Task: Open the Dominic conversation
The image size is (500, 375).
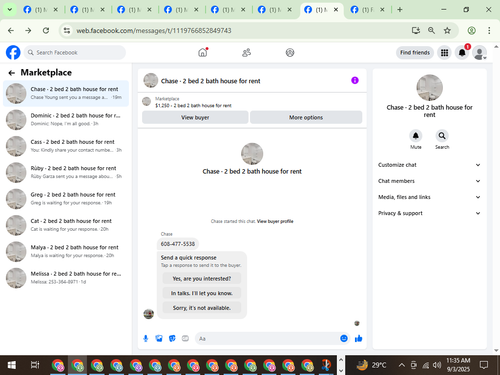Action: (x=66, y=120)
